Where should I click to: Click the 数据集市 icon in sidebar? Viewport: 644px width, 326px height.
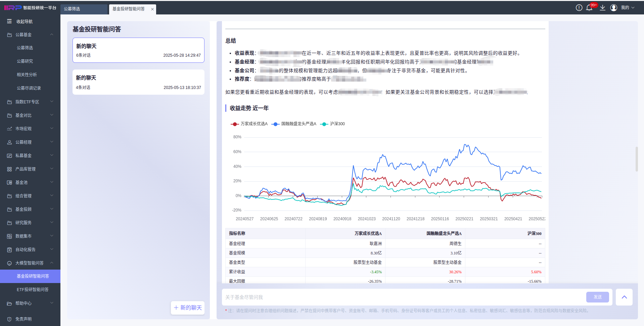tap(9, 236)
